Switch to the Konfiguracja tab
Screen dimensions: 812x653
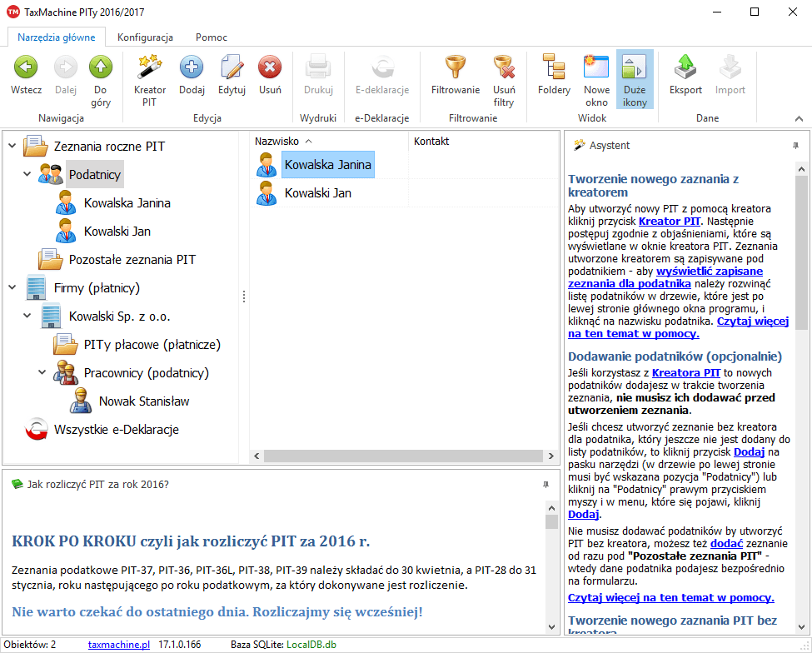pos(145,37)
